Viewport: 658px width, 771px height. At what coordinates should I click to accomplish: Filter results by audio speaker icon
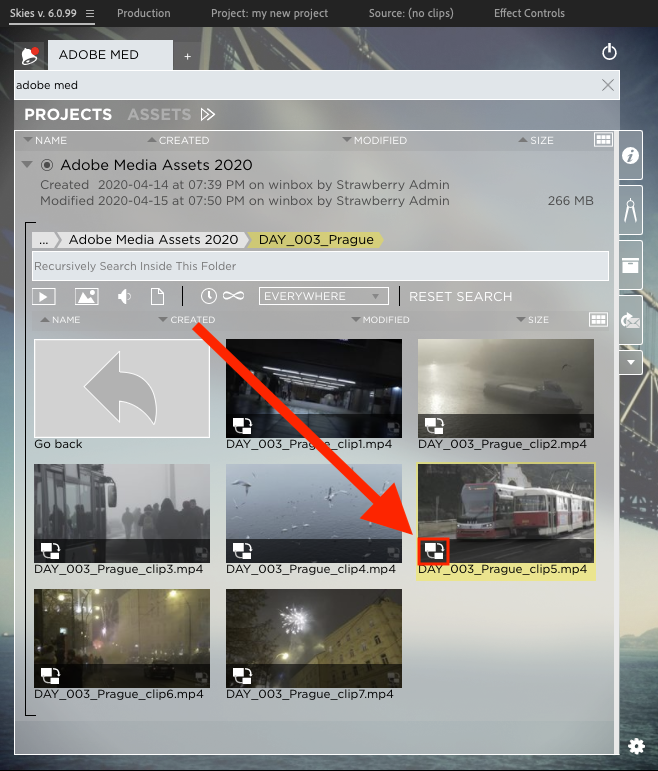124,296
